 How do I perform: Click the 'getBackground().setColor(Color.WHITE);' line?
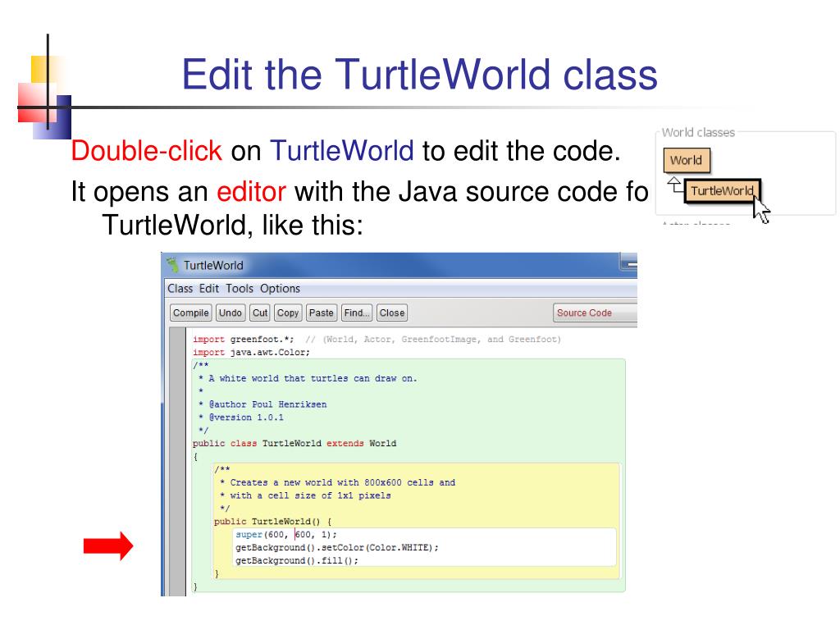337,547
